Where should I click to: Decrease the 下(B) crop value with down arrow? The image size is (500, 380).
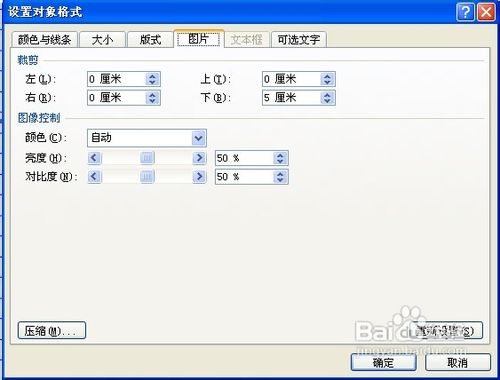(x=328, y=101)
